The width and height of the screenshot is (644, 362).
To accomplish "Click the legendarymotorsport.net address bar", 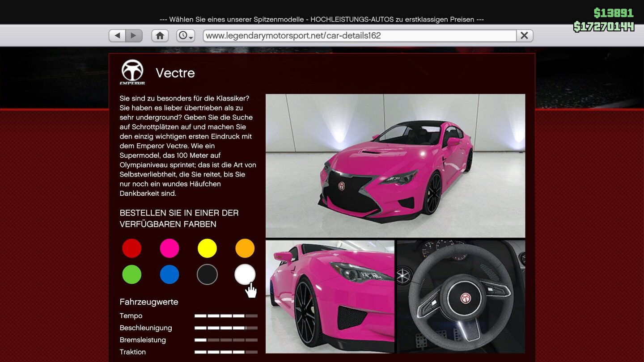I will 360,36.
